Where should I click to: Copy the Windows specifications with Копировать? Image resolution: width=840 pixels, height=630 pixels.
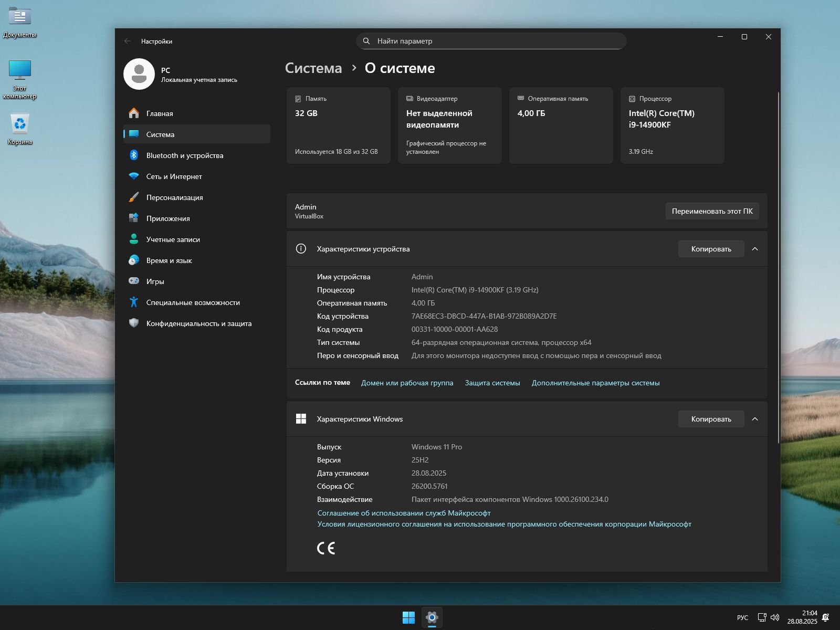tap(711, 419)
